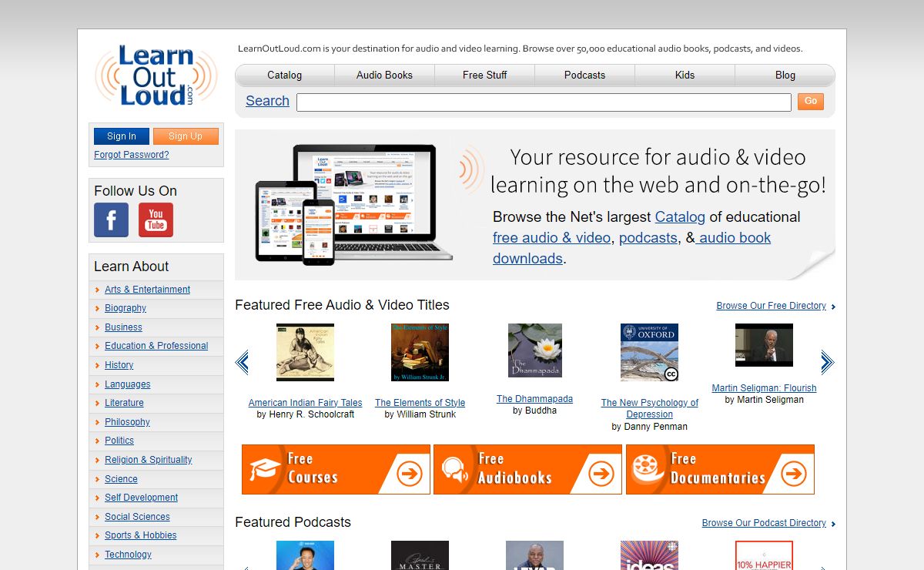Viewport: 924px width, 570px height.
Task: Browse the Literature category
Action: click(124, 403)
